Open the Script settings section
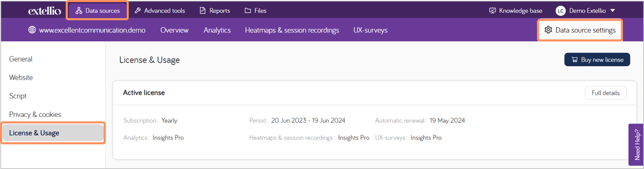 pos(18,96)
